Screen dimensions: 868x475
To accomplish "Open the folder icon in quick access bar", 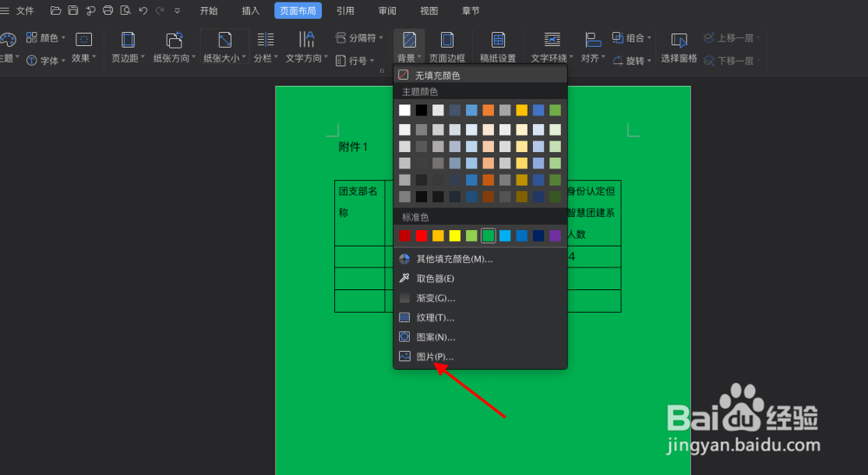I will click(56, 10).
